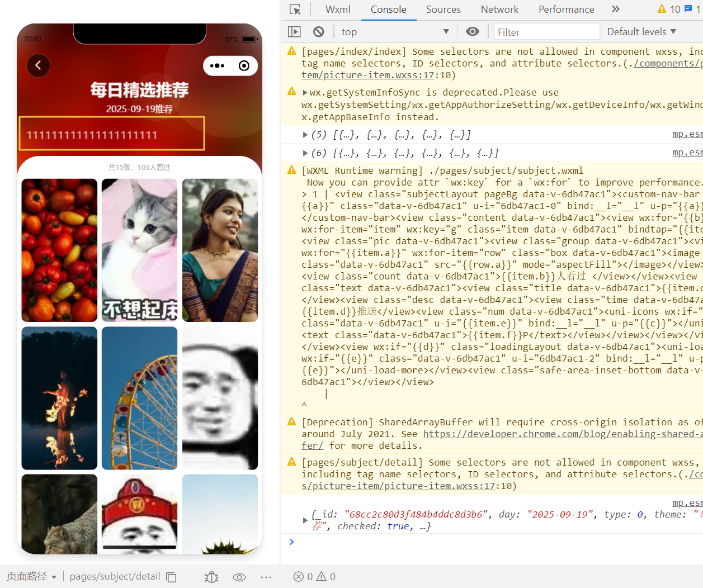The width and height of the screenshot is (703, 588).
Task: Click the warning count icon showing 10
Action: click(669, 9)
